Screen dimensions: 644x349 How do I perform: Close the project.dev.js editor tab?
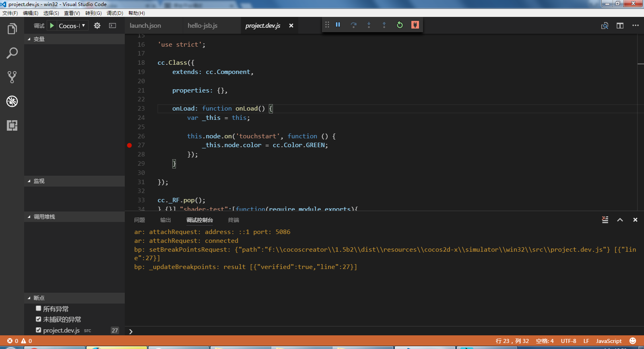(291, 26)
